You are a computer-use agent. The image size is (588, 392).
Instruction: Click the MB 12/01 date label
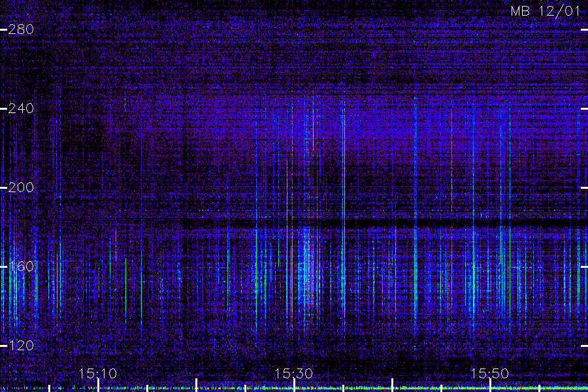click(546, 11)
